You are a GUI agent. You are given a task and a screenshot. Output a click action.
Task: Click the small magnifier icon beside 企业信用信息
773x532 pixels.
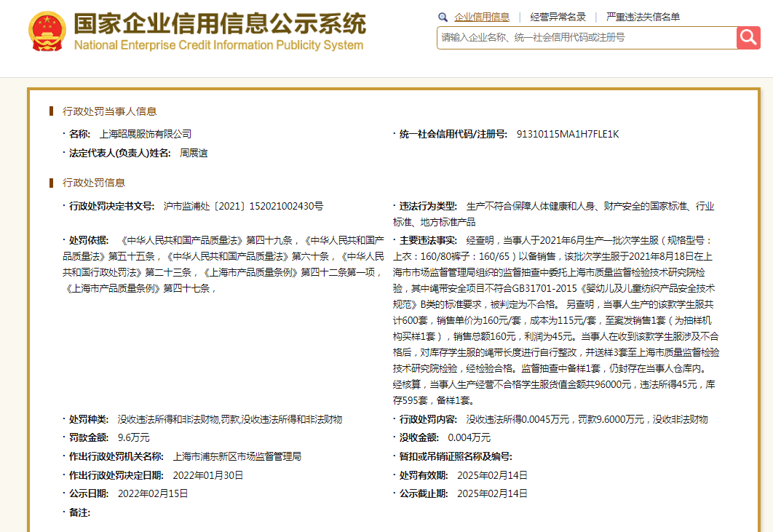click(443, 17)
